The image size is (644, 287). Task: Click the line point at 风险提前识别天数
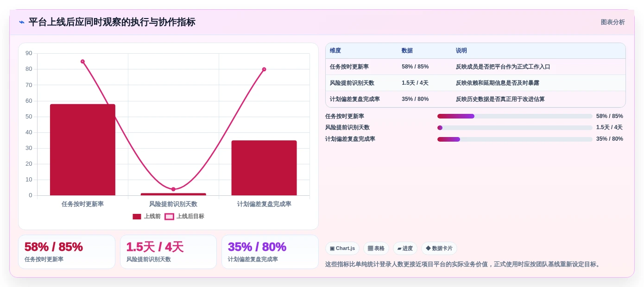[x=173, y=189]
